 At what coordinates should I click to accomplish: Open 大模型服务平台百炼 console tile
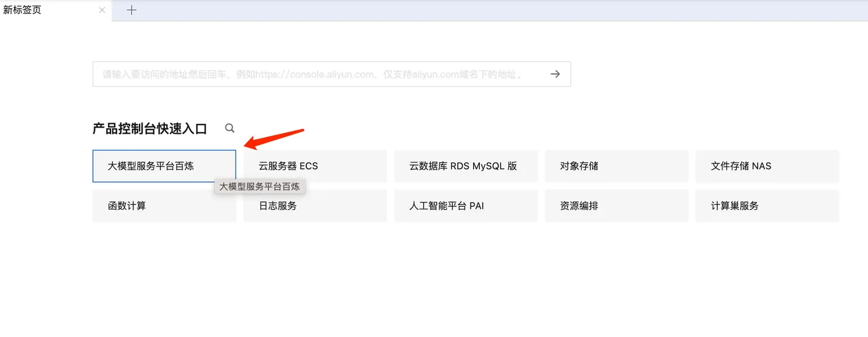coord(164,166)
